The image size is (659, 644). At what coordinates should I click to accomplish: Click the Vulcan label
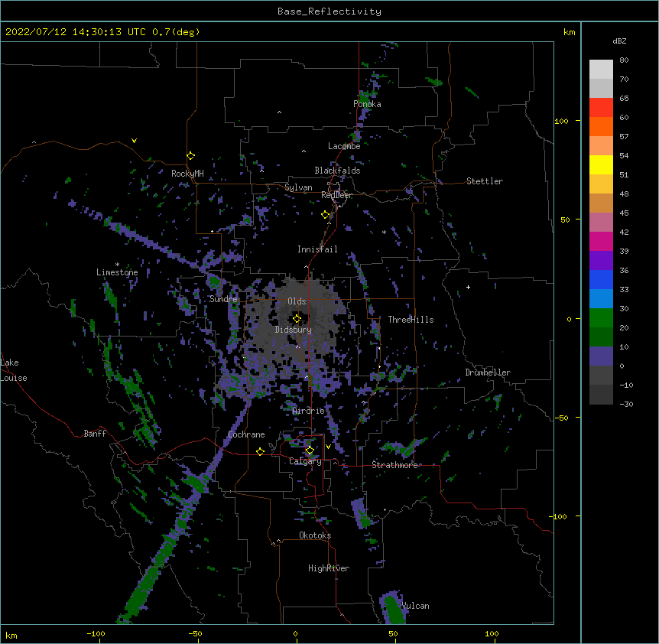(x=415, y=606)
